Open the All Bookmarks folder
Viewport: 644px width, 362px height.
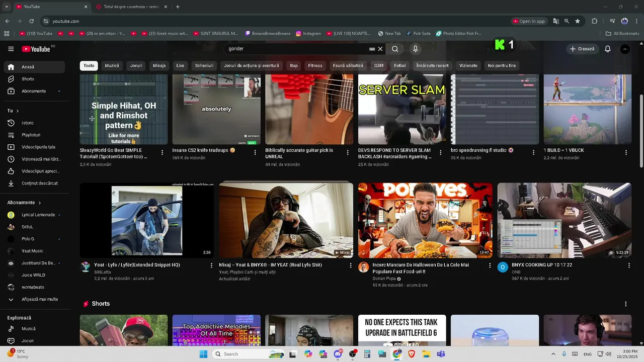point(622,34)
